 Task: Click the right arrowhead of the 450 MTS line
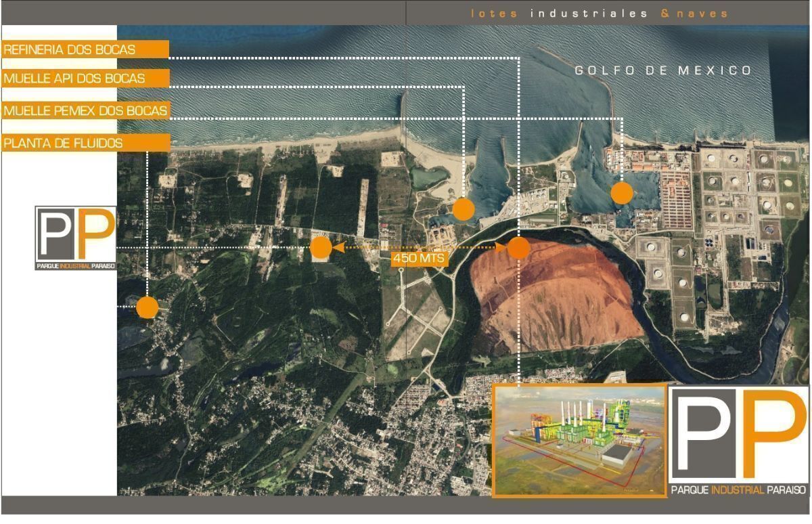click(x=501, y=248)
